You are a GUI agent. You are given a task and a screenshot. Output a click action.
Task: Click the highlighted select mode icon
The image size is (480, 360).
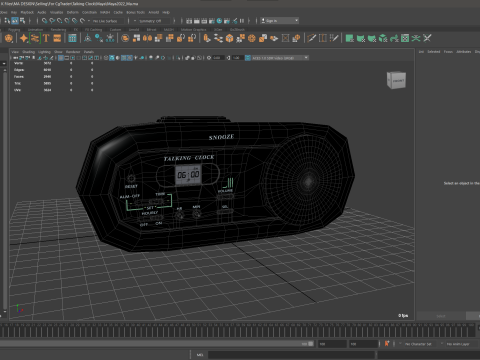point(15,21)
